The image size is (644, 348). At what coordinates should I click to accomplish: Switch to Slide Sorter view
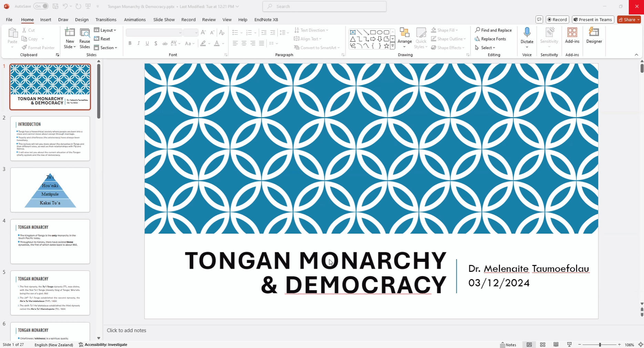pos(543,345)
